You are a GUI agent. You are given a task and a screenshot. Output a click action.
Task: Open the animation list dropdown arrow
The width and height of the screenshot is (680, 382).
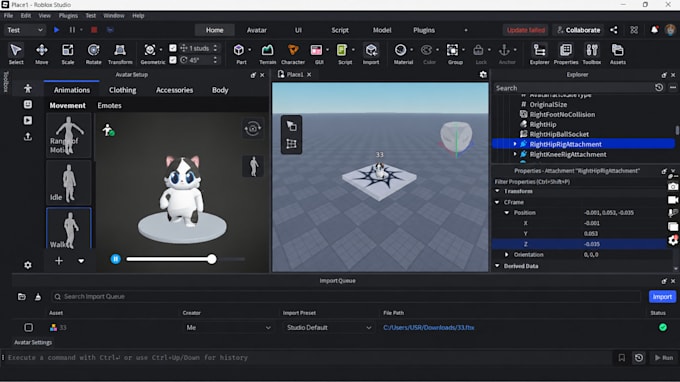[81, 261]
